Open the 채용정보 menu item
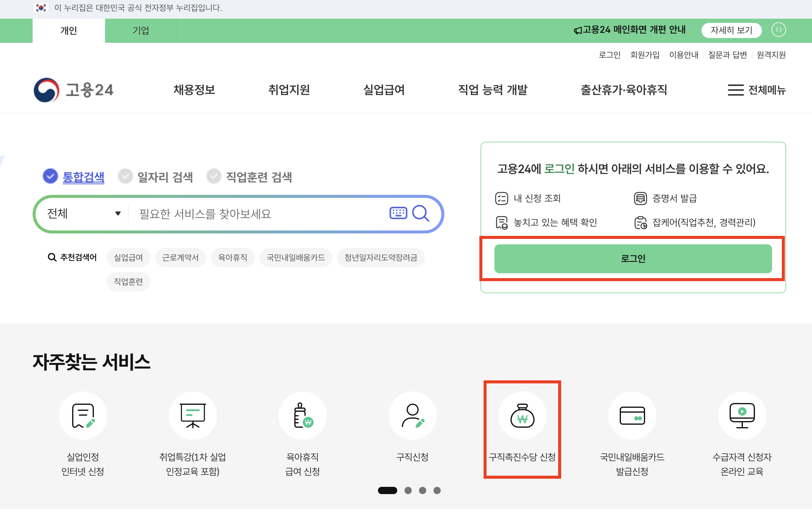The width and height of the screenshot is (812, 514). click(x=194, y=90)
